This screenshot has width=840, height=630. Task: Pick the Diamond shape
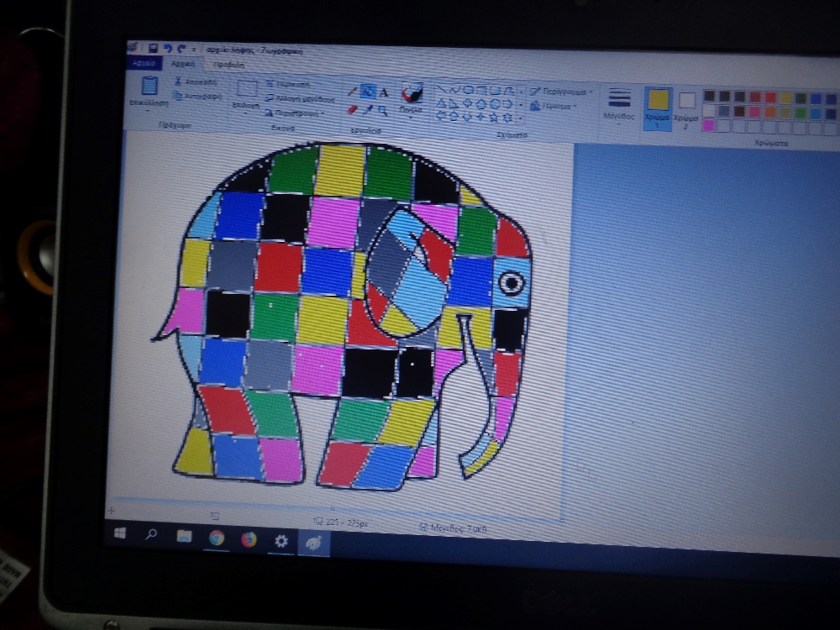coord(467,104)
